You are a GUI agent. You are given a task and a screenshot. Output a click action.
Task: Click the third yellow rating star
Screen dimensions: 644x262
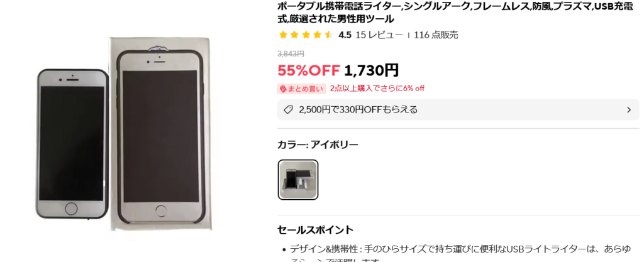(x=306, y=35)
